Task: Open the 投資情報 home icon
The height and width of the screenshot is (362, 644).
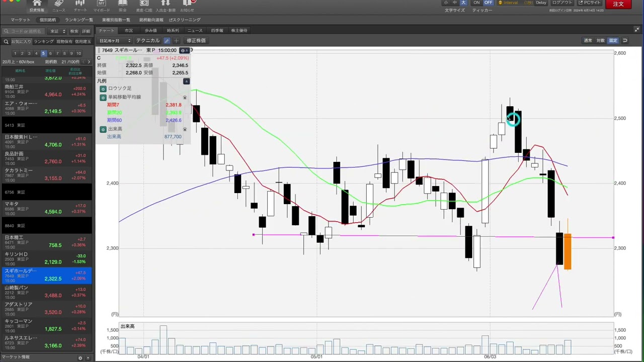Action: tap(37, 6)
